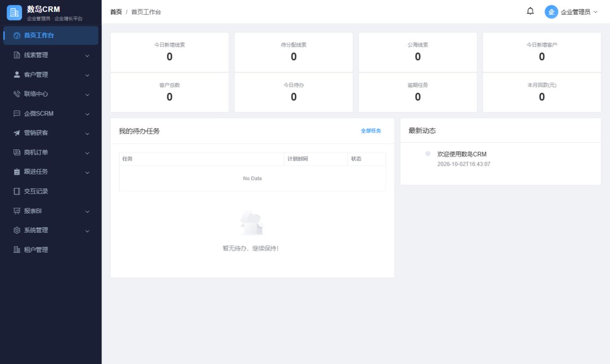Click the 客户管理 person icon
610x364 pixels.
tap(17, 74)
